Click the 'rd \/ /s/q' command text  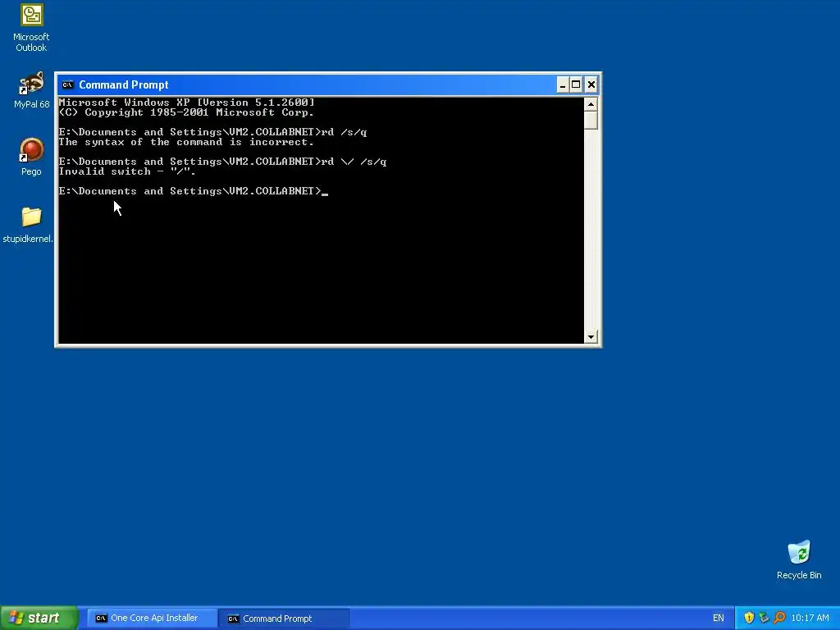[354, 162]
